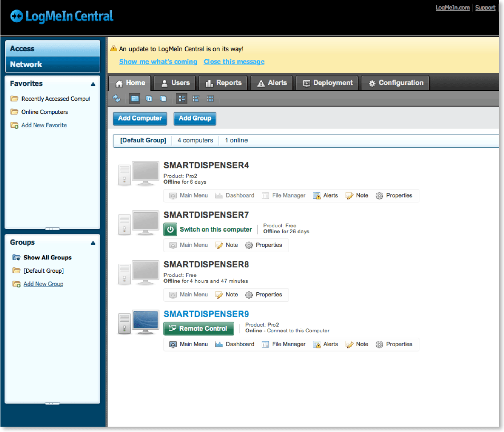Select the detailed tile view icon
This screenshot has height=432, width=504.
pos(182,99)
